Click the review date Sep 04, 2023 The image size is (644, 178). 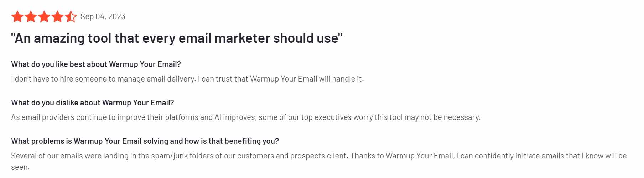point(103,17)
